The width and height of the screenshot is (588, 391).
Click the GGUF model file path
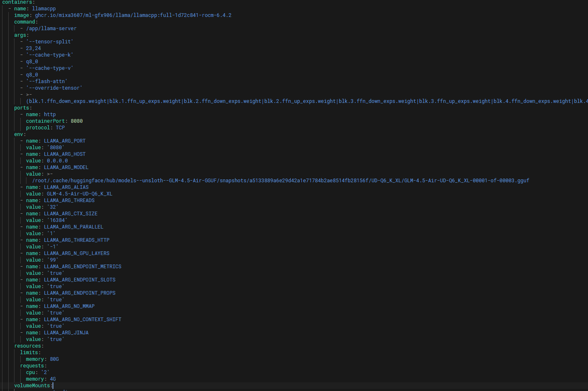coord(280,181)
